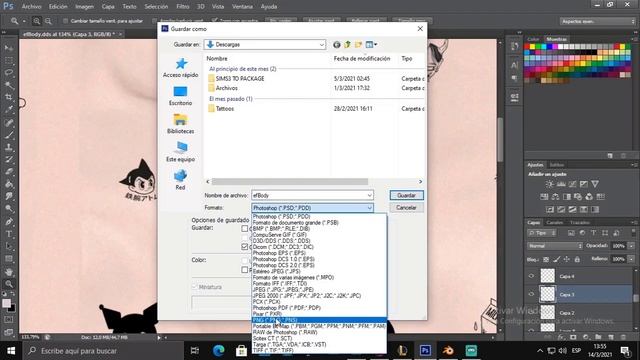
Task: Expand the Guardar en Descargas dropdown
Action: [322, 44]
